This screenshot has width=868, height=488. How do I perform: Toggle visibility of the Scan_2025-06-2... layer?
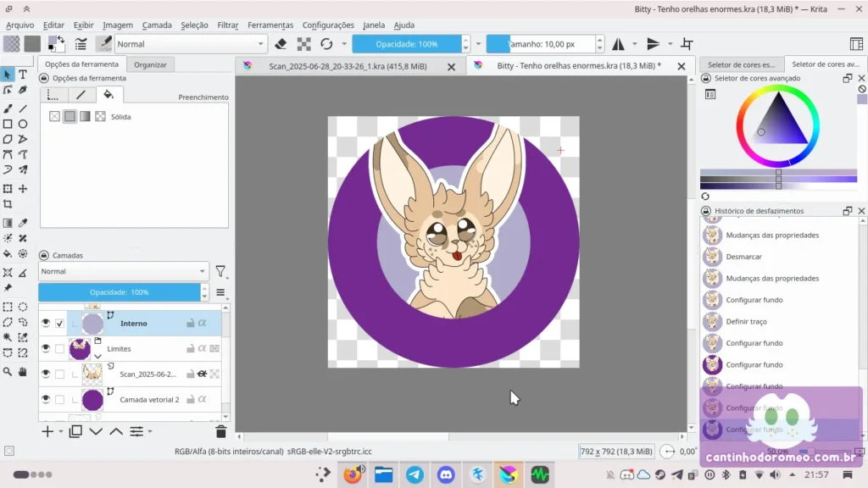(x=46, y=374)
